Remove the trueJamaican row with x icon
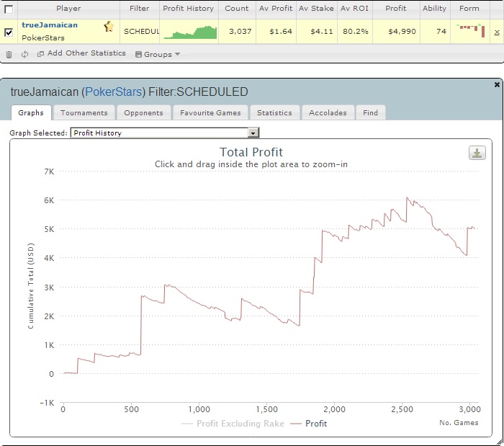This screenshot has height=446, width=504. 497,32
